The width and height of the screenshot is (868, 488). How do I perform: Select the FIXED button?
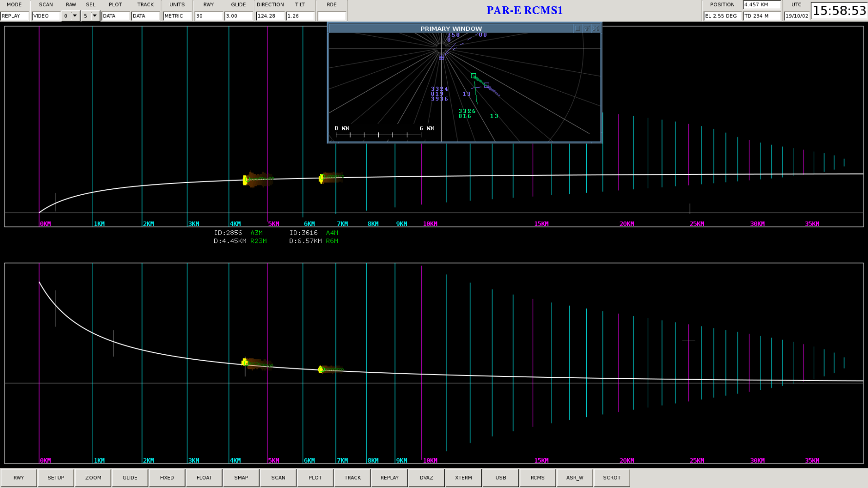click(167, 478)
